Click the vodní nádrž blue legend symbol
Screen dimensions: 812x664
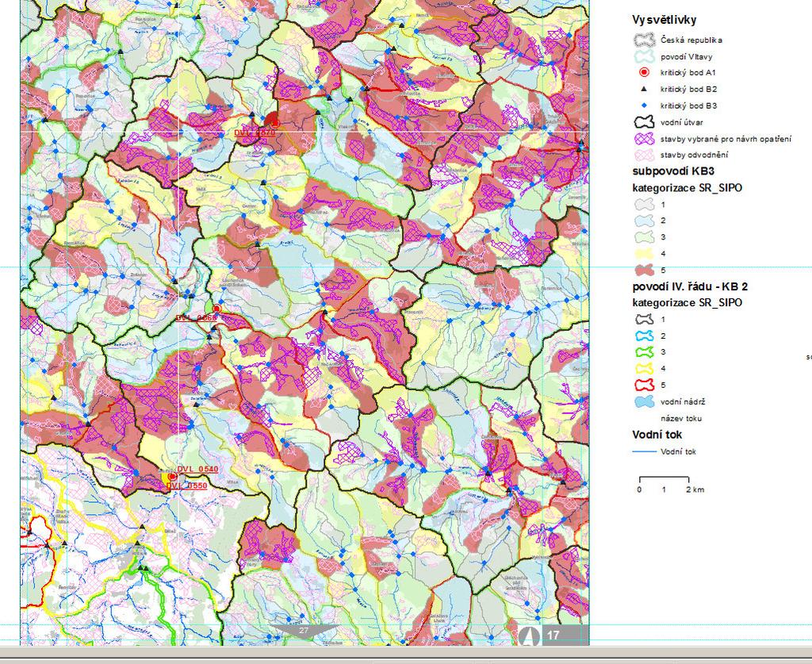click(x=644, y=401)
